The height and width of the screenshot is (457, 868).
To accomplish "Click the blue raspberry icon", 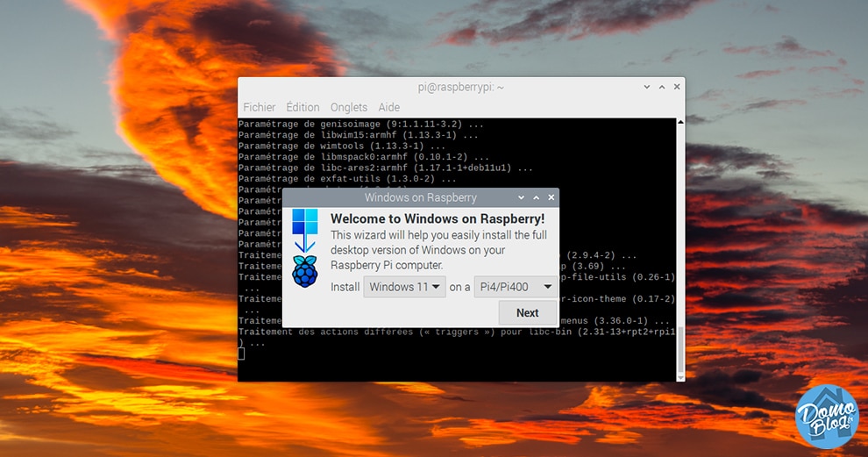I will [x=305, y=271].
